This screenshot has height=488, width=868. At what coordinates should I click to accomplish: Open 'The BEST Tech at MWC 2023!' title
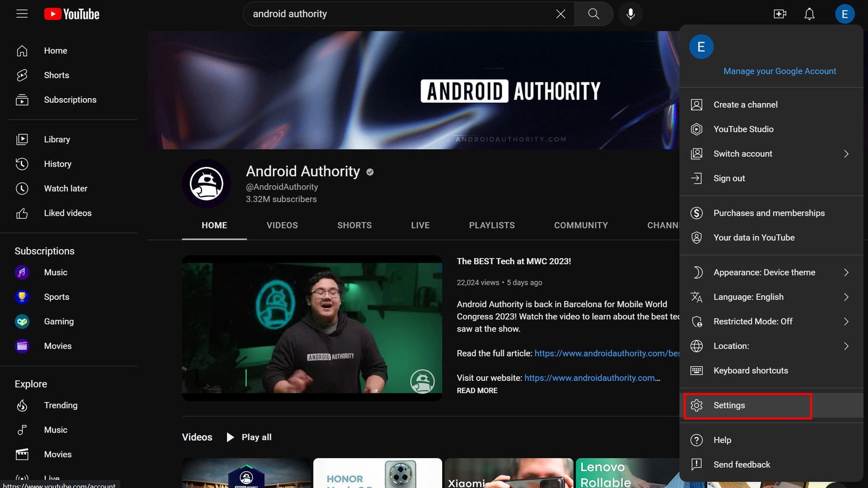514,261
